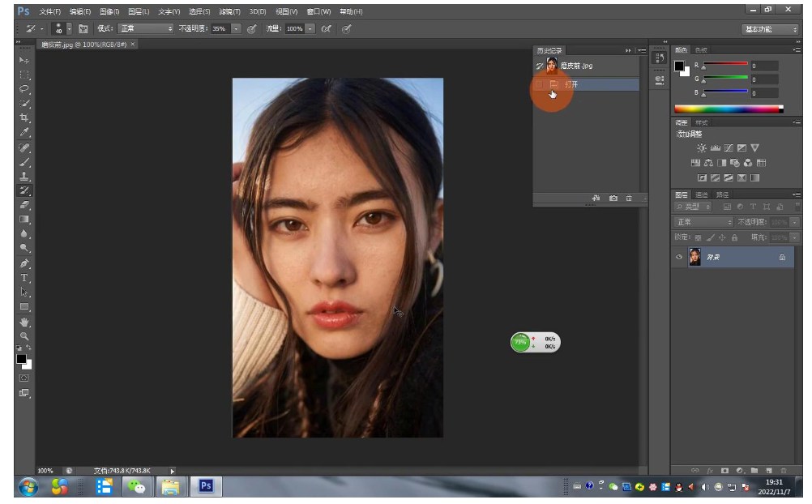The height and width of the screenshot is (504, 812).
Task: Select the Dodge tool
Action: click(24, 248)
